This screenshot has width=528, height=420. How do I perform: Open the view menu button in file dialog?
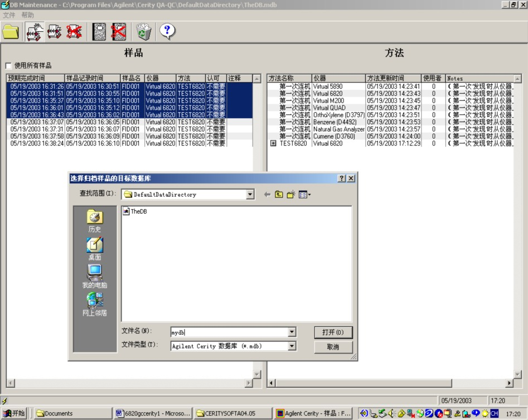click(304, 194)
